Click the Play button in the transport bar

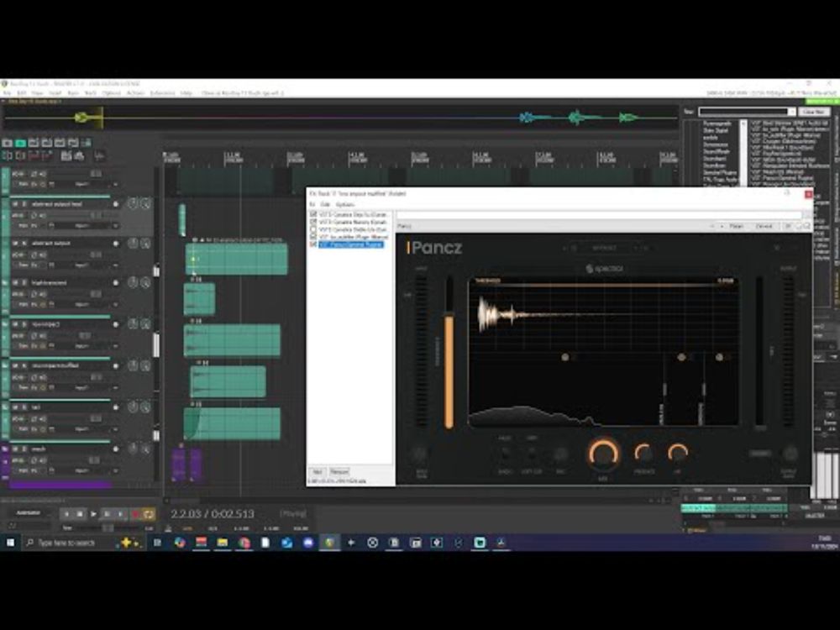pos(93,514)
